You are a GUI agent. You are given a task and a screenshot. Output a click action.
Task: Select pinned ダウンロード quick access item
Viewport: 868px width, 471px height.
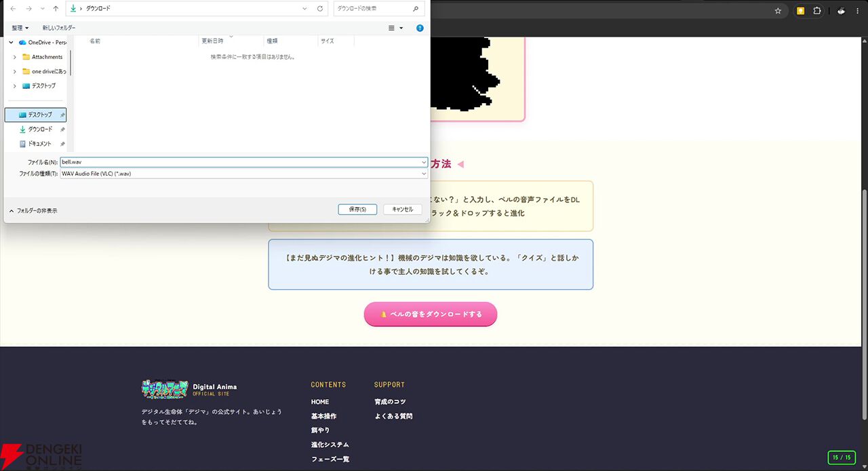pos(35,129)
